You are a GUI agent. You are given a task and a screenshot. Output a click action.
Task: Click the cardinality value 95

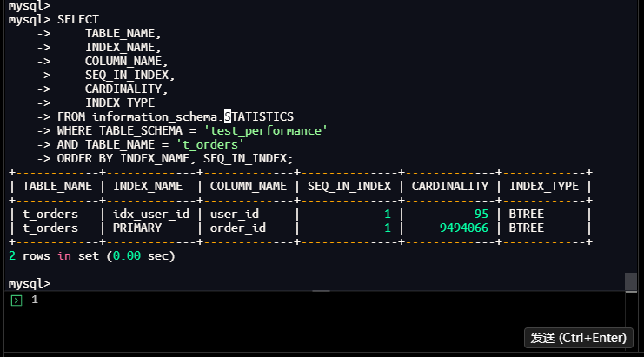coord(481,215)
